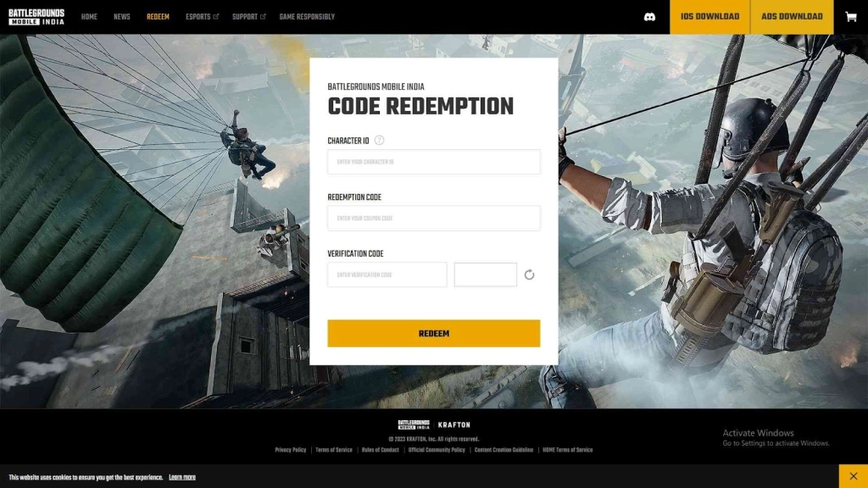Select the Redeem navigation tab
The image size is (868, 488).
(158, 17)
